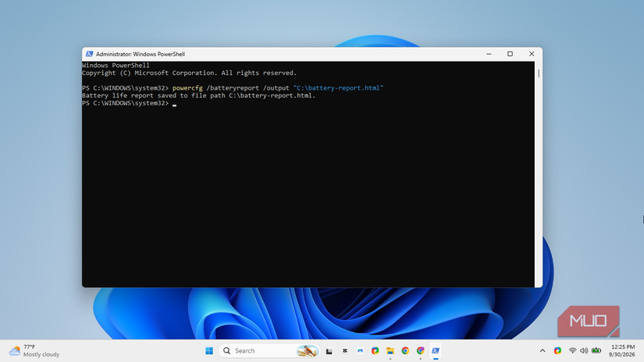Click the "Battery life report saved" output line

point(199,96)
